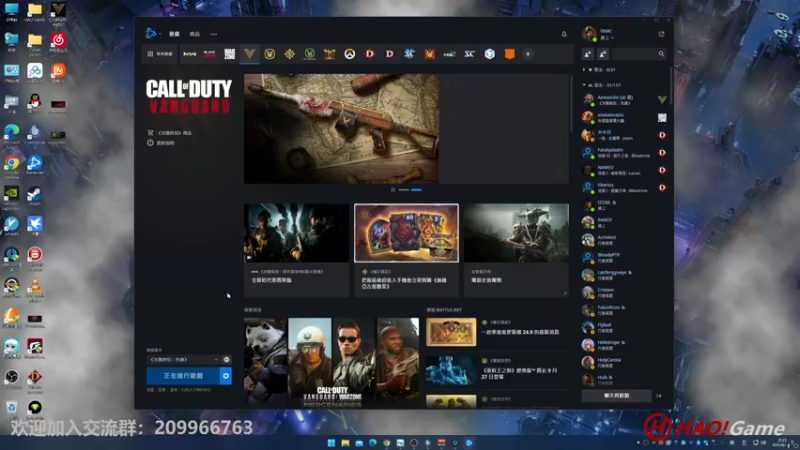Open the 聊天與群組 chats button
Viewport: 800px width, 450px height.
pyautogui.click(x=616, y=395)
